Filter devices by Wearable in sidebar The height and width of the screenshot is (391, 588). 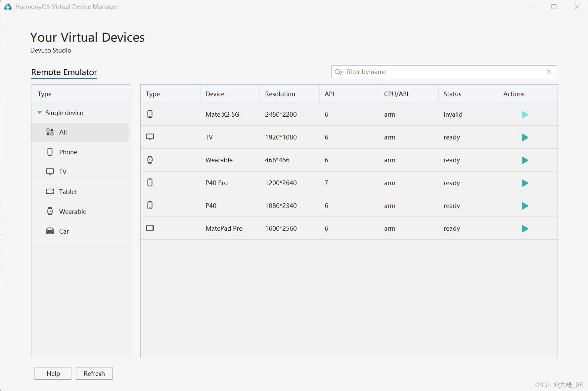(x=80, y=212)
